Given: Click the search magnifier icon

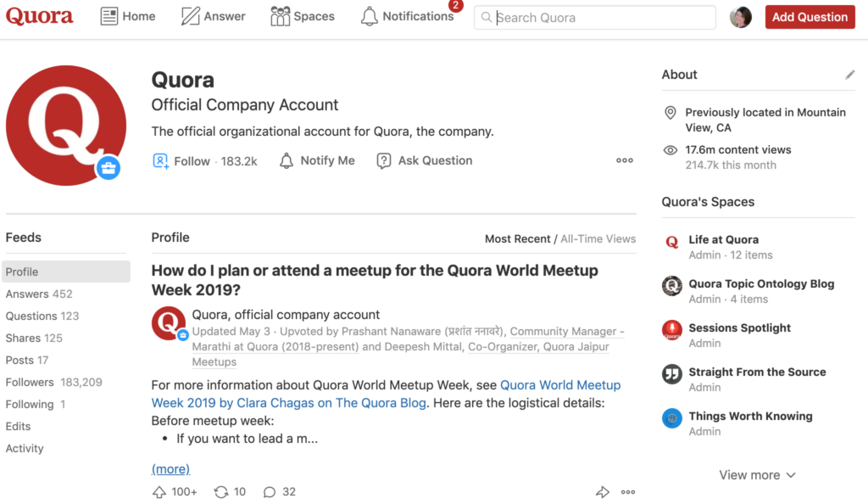Looking at the screenshot, I should tap(486, 17).
